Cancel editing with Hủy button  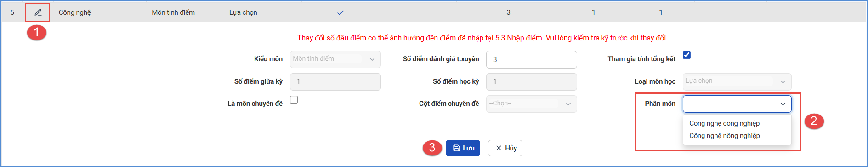[505, 148]
